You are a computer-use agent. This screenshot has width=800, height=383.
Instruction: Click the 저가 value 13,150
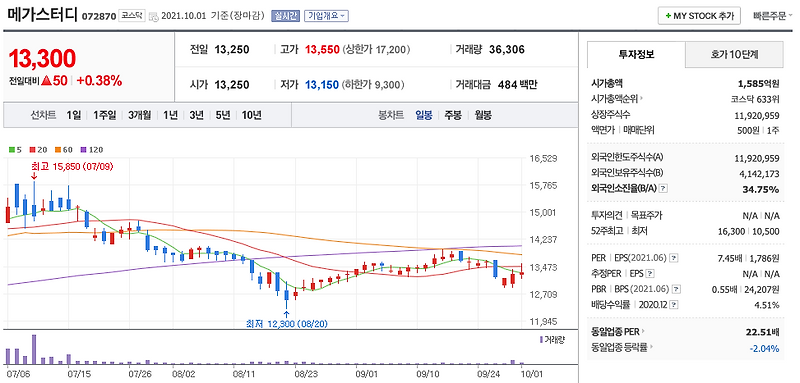(x=322, y=85)
